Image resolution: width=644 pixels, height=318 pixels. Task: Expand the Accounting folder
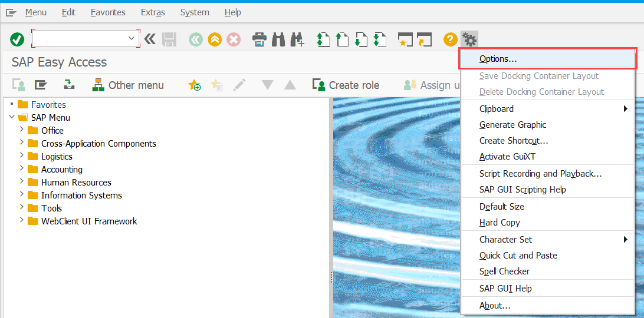21,168
